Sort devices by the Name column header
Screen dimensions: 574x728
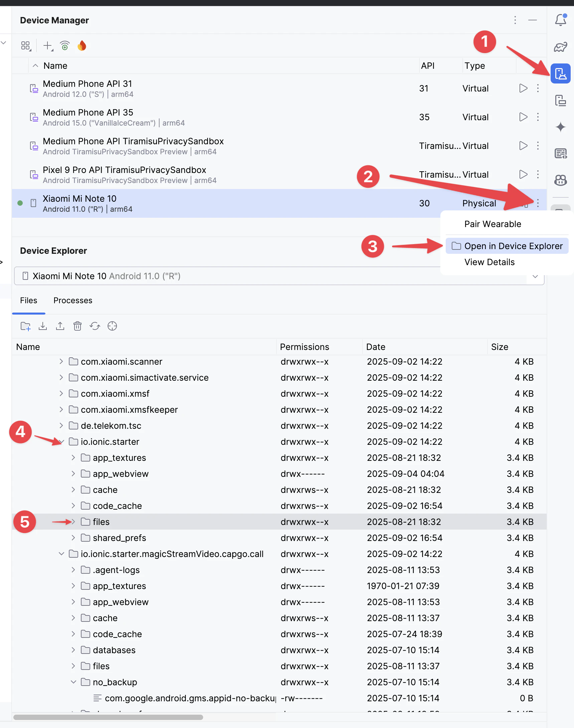tap(55, 65)
